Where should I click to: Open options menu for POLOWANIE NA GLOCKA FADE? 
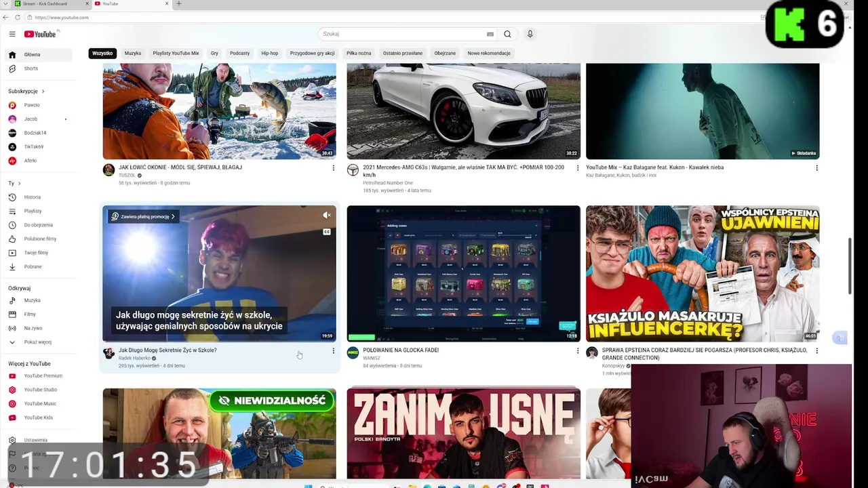pos(578,351)
